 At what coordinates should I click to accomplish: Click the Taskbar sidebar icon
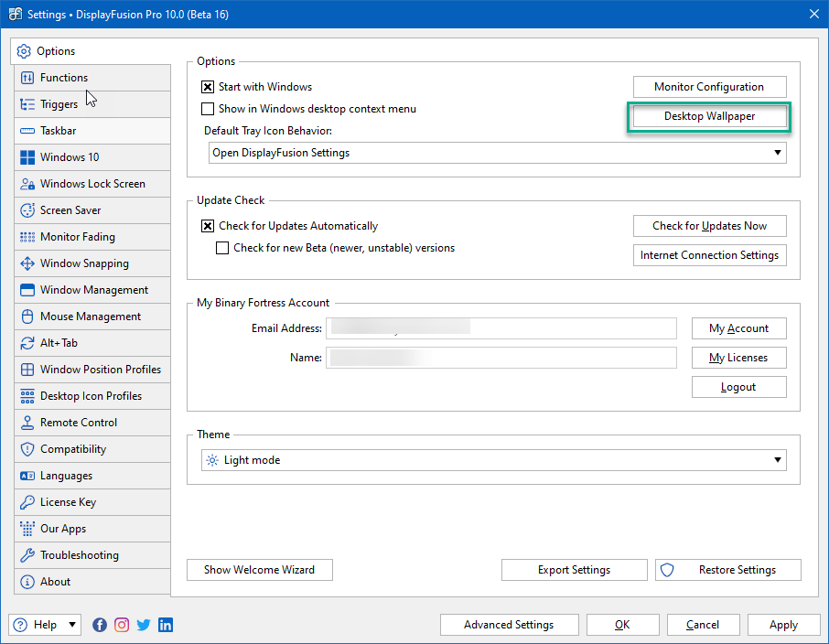pyautogui.click(x=27, y=131)
